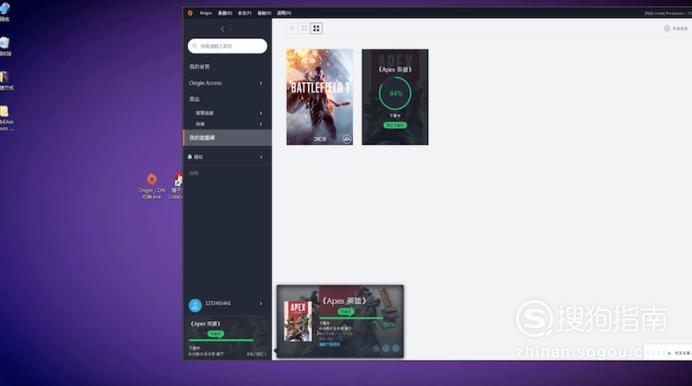This screenshot has height=386, width=692.
Task: Select the small tile view icon
Action: click(x=292, y=28)
